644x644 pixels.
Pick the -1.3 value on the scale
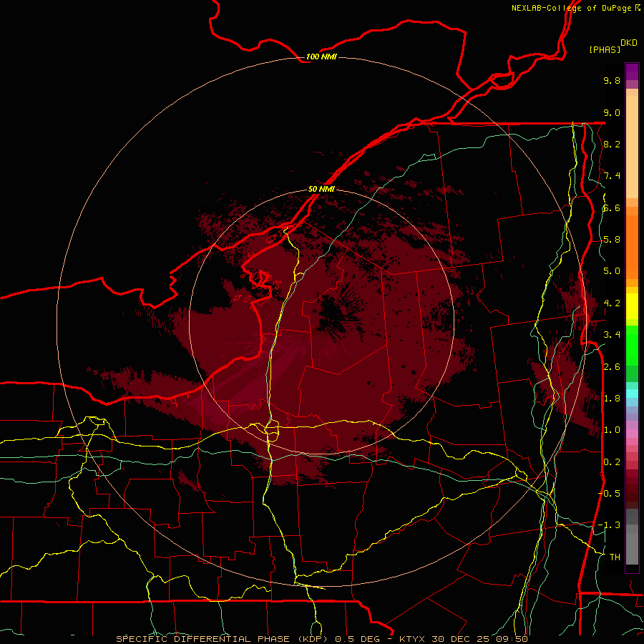pos(609,525)
